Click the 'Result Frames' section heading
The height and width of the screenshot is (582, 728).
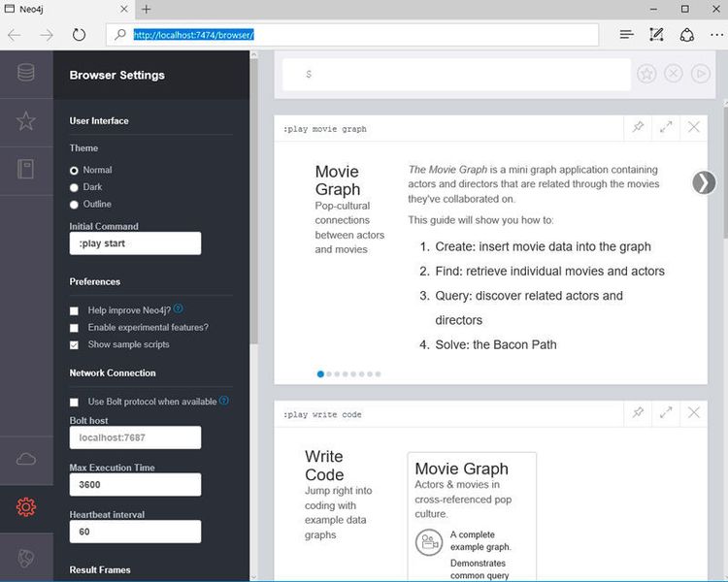100,569
